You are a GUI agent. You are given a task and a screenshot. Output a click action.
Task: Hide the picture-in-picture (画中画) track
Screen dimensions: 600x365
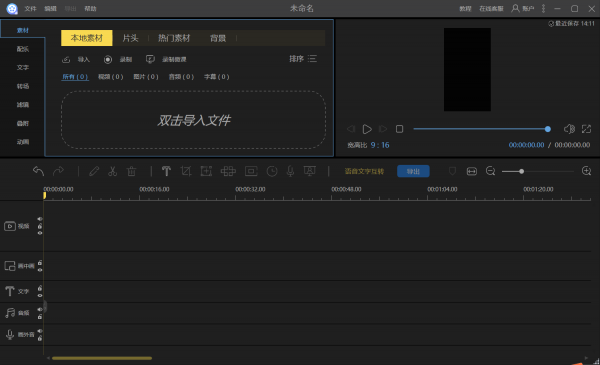40,270
